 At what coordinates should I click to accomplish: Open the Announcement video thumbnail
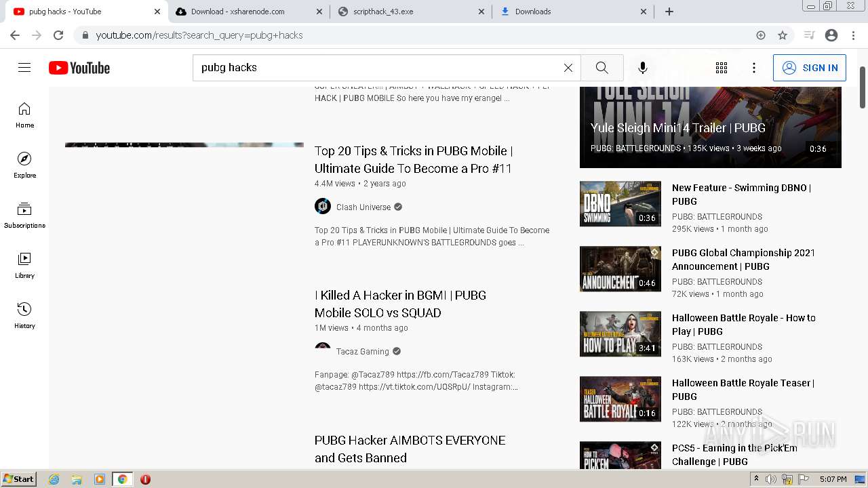pyautogui.click(x=620, y=268)
